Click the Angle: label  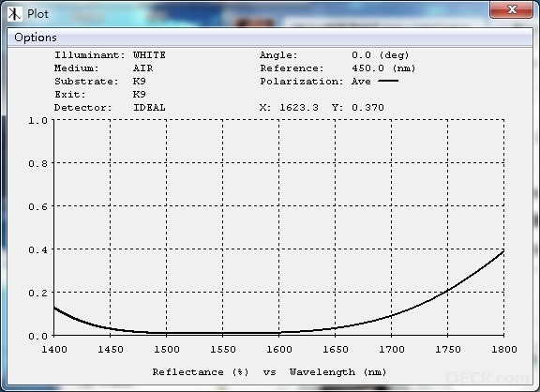pos(278,55)
